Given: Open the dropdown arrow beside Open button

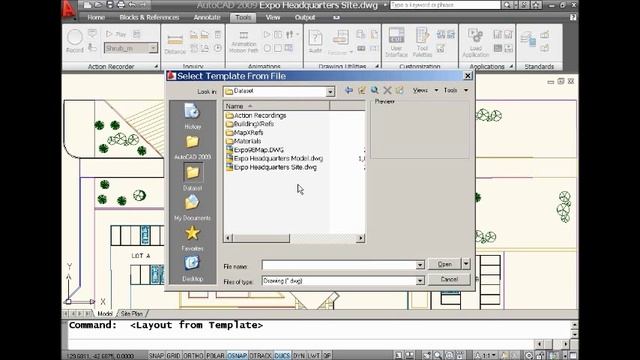Looking at the screenshot, I should [x=466, y=264].
